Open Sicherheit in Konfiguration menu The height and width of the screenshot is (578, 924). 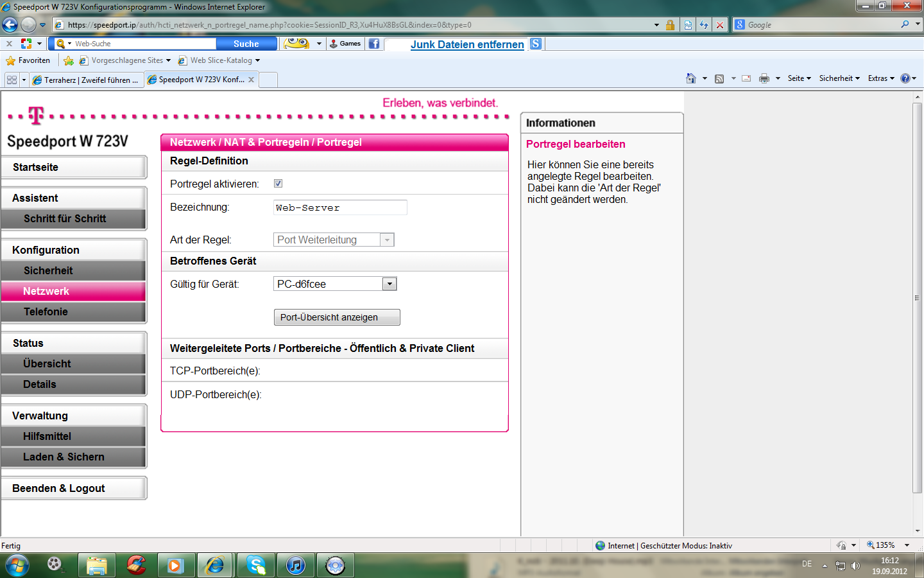74,270
